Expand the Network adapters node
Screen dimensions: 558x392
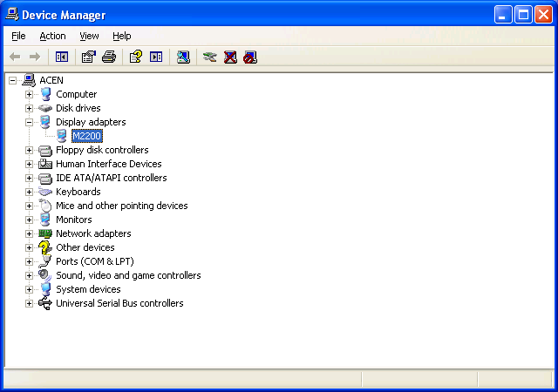click(x=29, y=233)
